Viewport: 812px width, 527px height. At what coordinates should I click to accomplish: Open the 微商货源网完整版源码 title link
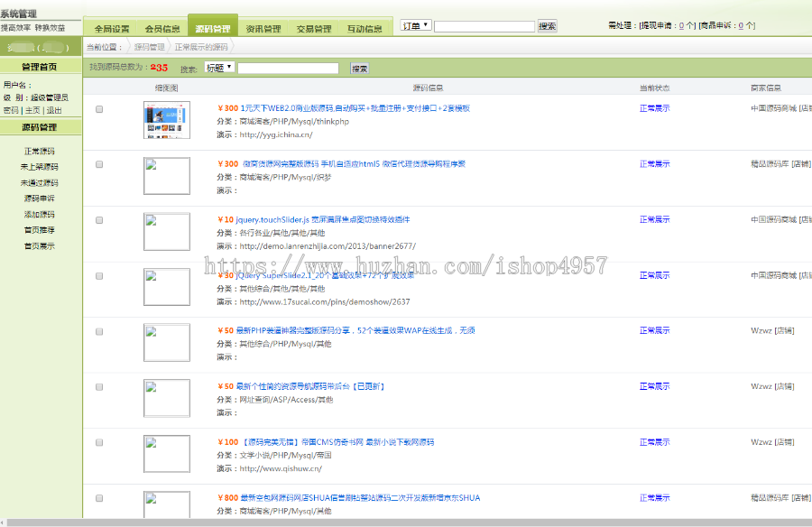[x=355, y=163]
